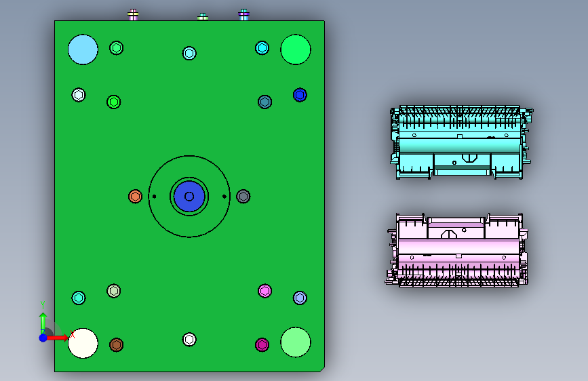The width and height of the screenshot is (588, 381).
Task: Click the blue Z axis ball of triad
Action: 43,338
